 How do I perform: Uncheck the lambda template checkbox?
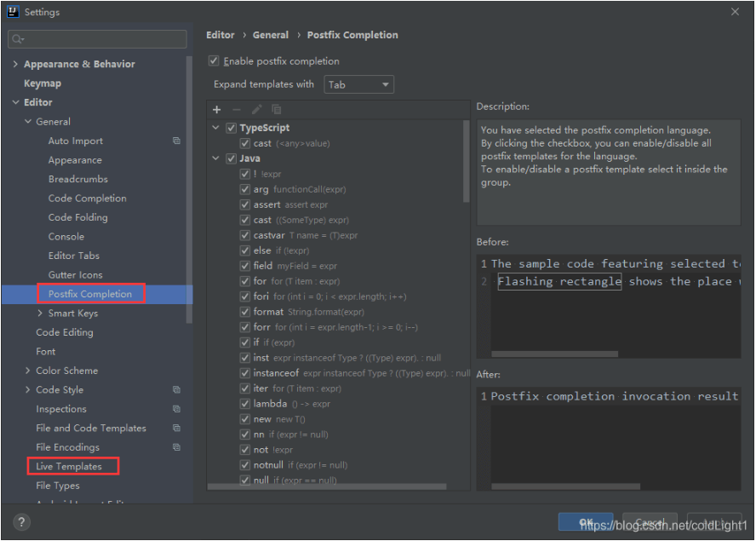(x=245, y=404)
